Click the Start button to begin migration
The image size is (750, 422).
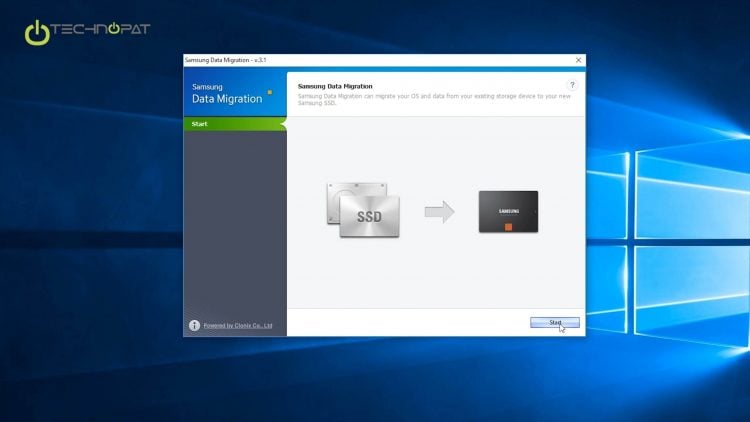(554, 322)
